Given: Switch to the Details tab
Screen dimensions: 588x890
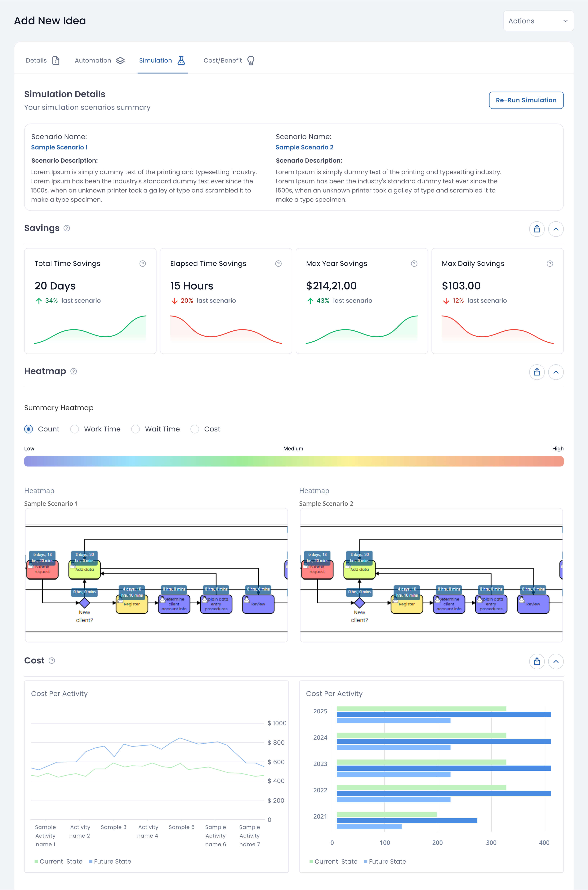Looking at the screenshot, I should point(42,60).
